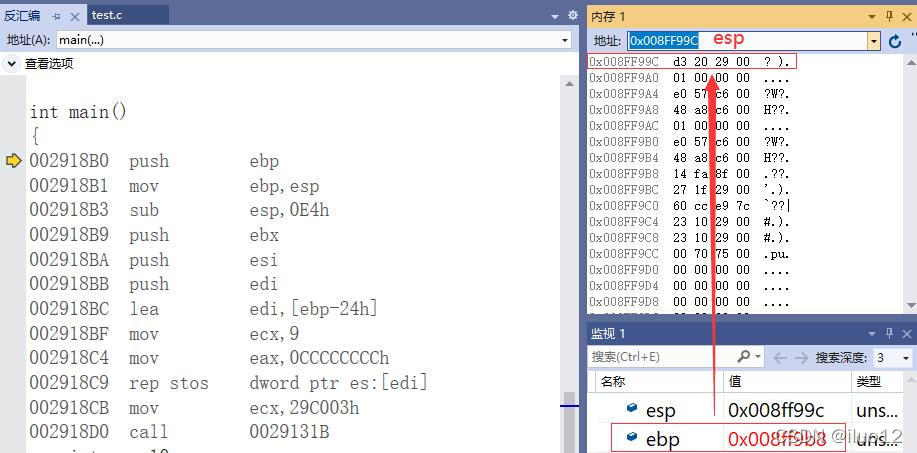Click the watch search back arrow
The width and height of the screenshot is (917, 453).
[780, 357]
